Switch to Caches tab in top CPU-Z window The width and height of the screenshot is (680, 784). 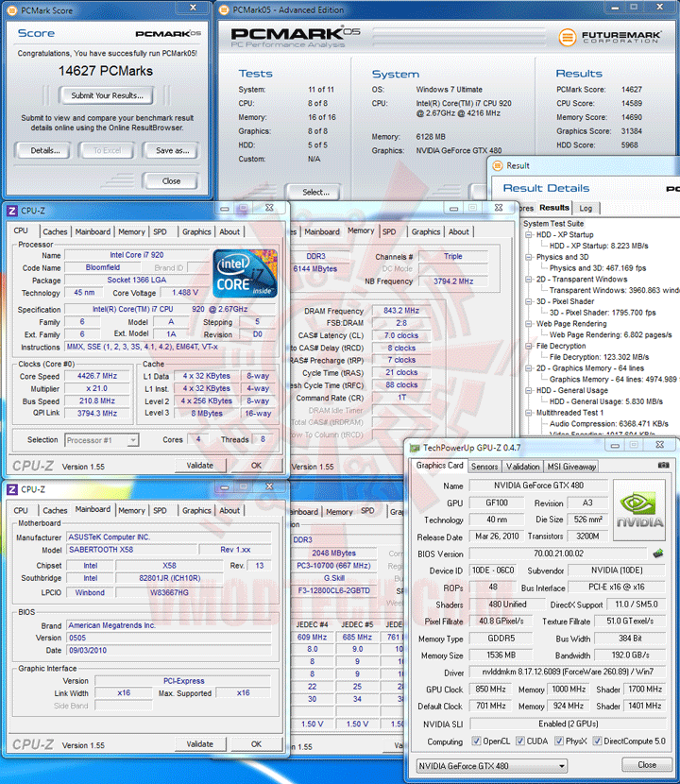tap(55, 231)
